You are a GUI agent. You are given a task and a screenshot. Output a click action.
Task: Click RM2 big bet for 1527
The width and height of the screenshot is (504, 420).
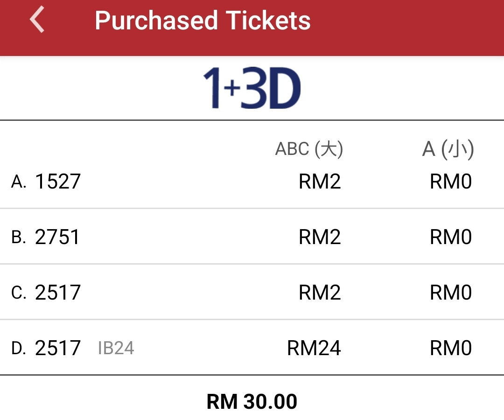tap(320, 182)
